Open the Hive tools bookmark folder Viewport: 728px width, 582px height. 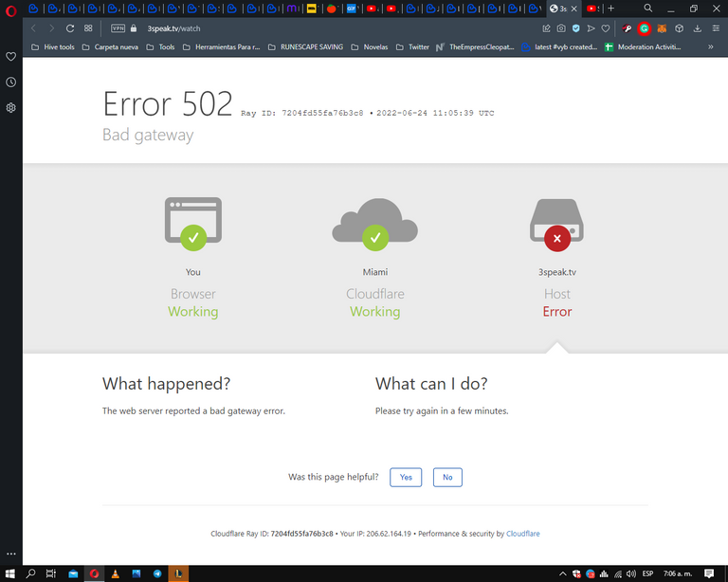[x=52, y=46]
